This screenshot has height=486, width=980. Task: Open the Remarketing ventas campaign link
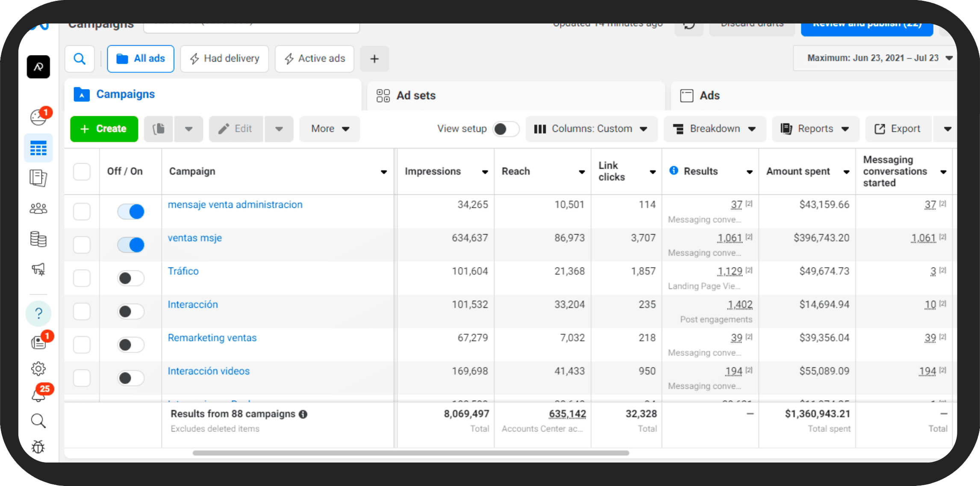point(212,338)
